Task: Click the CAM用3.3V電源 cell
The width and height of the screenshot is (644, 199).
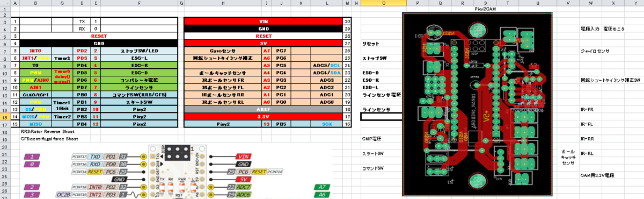Action: pyautogui.click(x=597, y=175)
